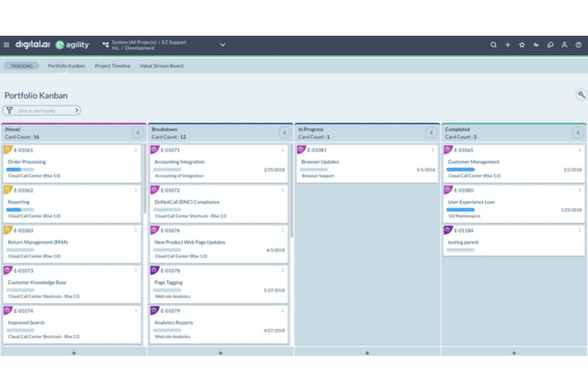This screenshot has height=392, width=588.
Task: Open the Browser Updates epic title
Action: pyautogui.click(x=320, y=162)
